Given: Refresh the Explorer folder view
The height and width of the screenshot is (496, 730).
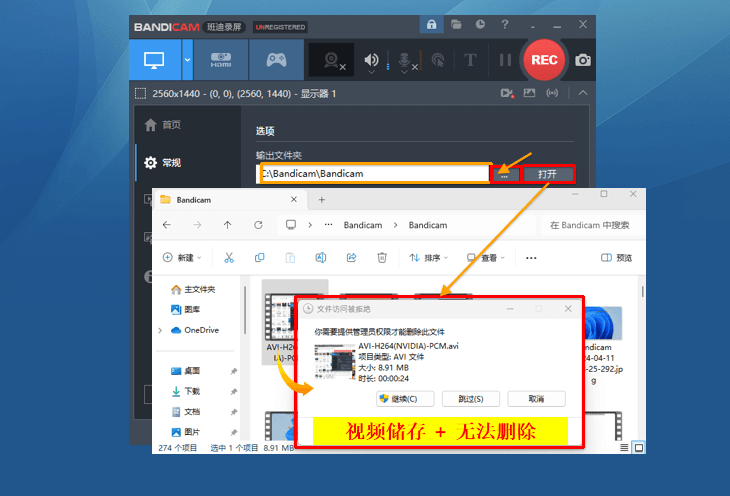Looking at the screenshot, I should (258, 225).
